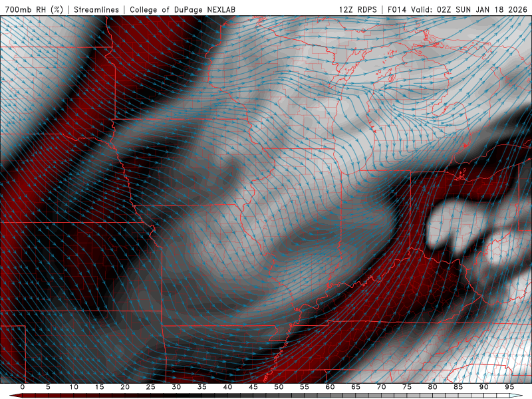Select the colorbar label "35"
The image size is (532, 399).
[x=202, y=387]
